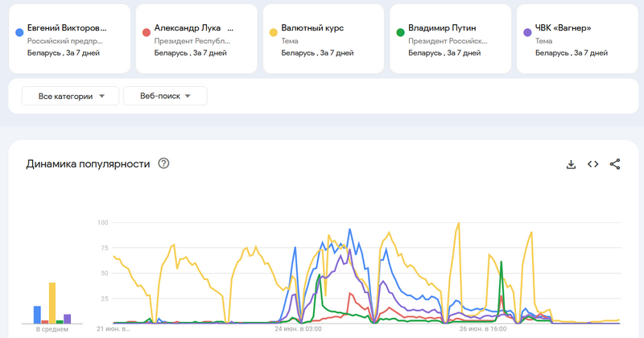Open help for Динамика популярности

point(163,164)
